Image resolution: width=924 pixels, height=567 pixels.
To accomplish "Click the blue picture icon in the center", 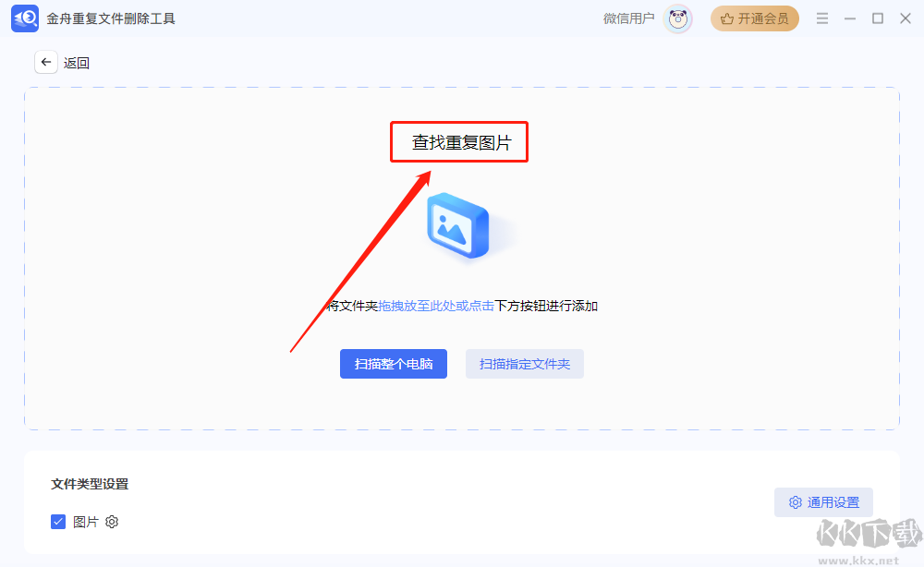I will click(459, 225).
